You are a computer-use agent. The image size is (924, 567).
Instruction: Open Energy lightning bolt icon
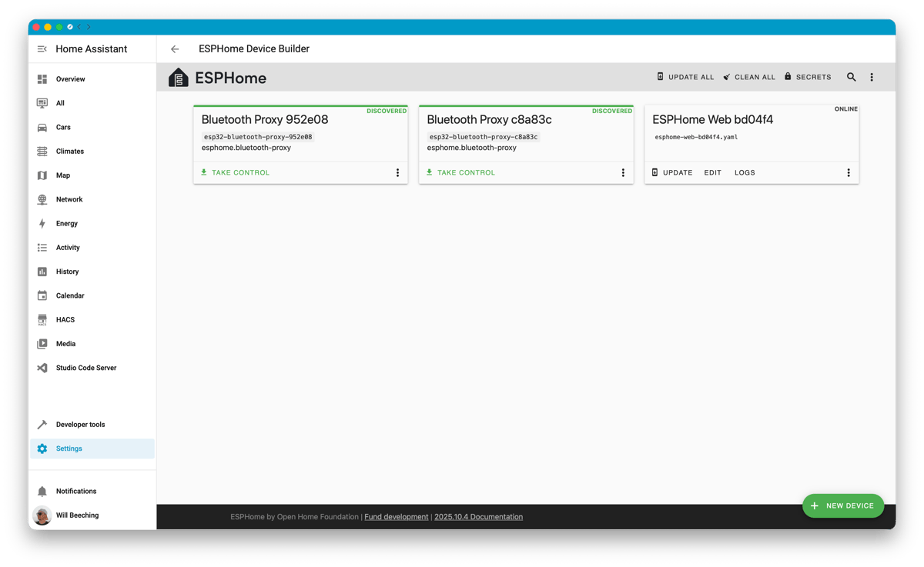pyautogui.click(x=42, y=224)
